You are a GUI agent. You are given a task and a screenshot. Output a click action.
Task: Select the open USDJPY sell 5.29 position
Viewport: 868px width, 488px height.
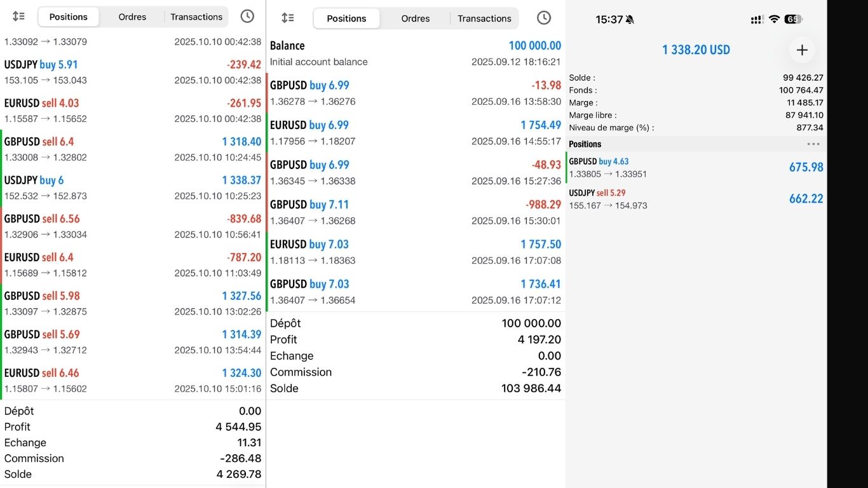click(x=696, y=199)
